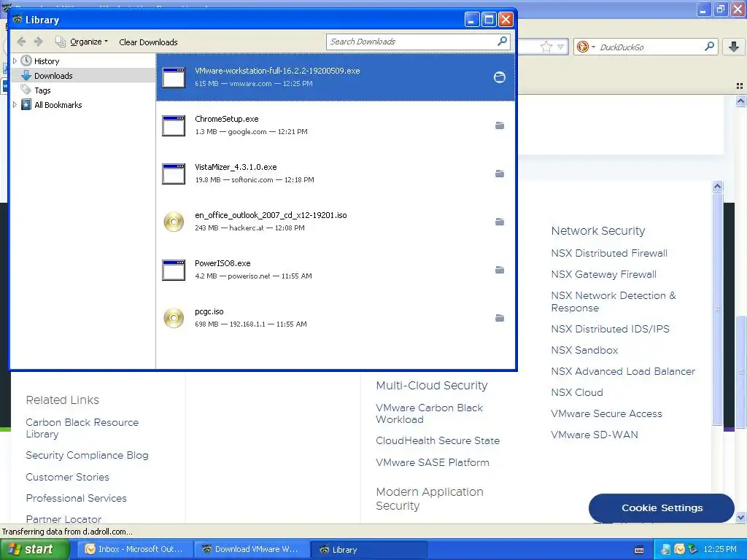Screen dimensions: 747x560
Task: Open CloudHealth Secure State link
Action: click(x=438, y=440)
